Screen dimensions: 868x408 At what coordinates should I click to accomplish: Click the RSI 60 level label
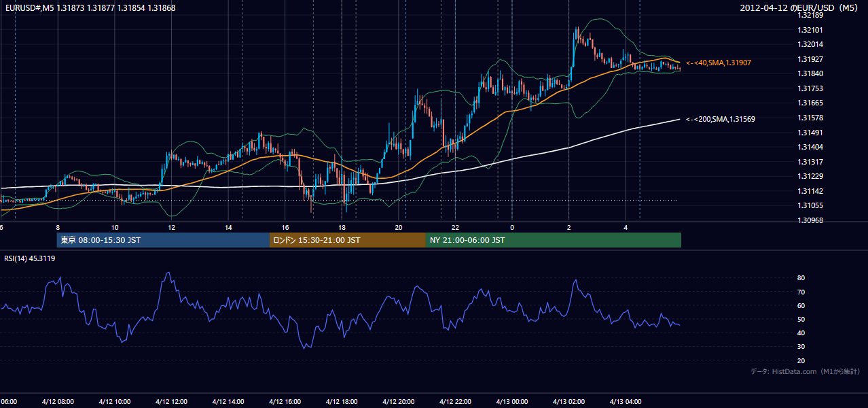(801, 305)
